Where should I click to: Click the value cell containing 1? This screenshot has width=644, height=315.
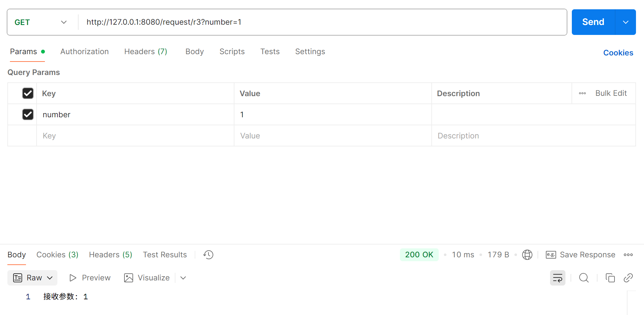pyautogui.click(x=333, y=114)
